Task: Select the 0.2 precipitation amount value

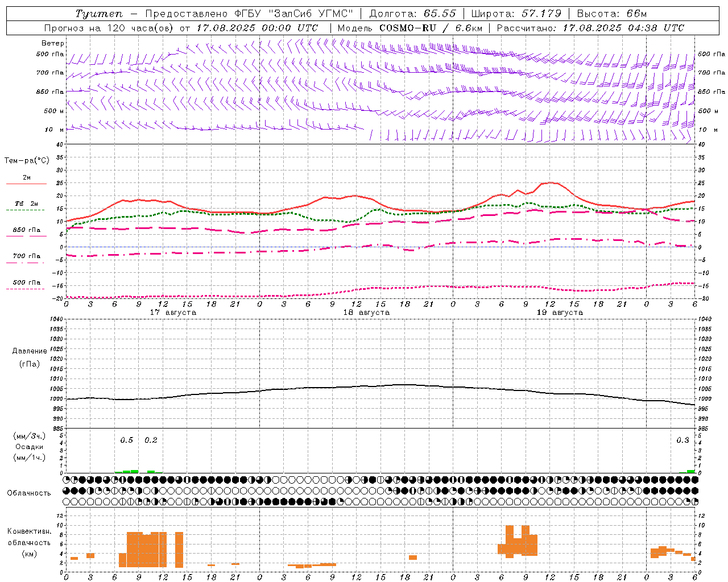Action: click(151, 440)
